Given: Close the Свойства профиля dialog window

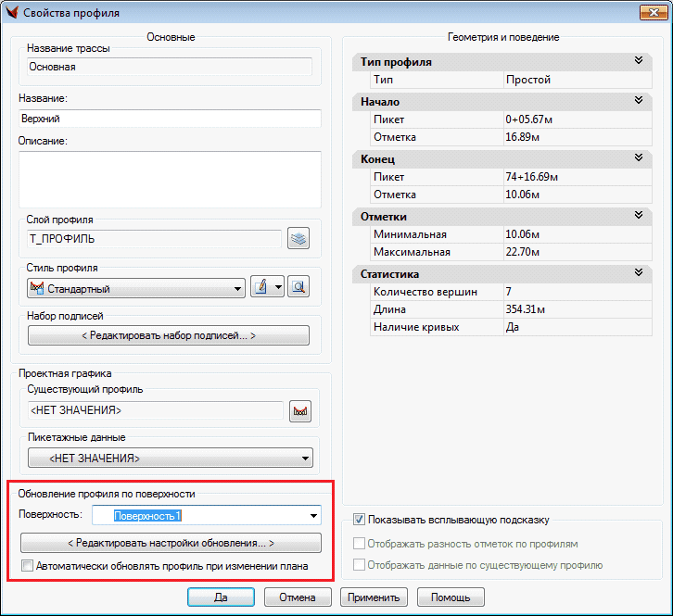Looking at the screenshot, I should [650, 12].
